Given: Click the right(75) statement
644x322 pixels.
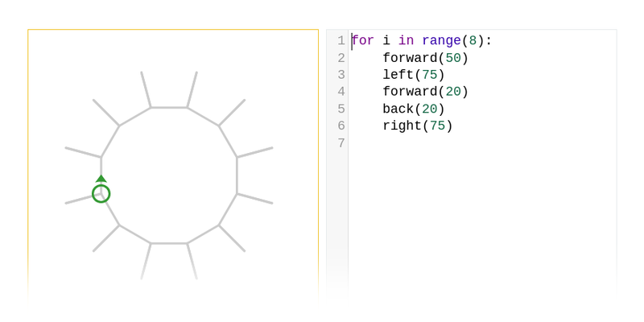Looking at the screenshot, I should tap(417, 126).
